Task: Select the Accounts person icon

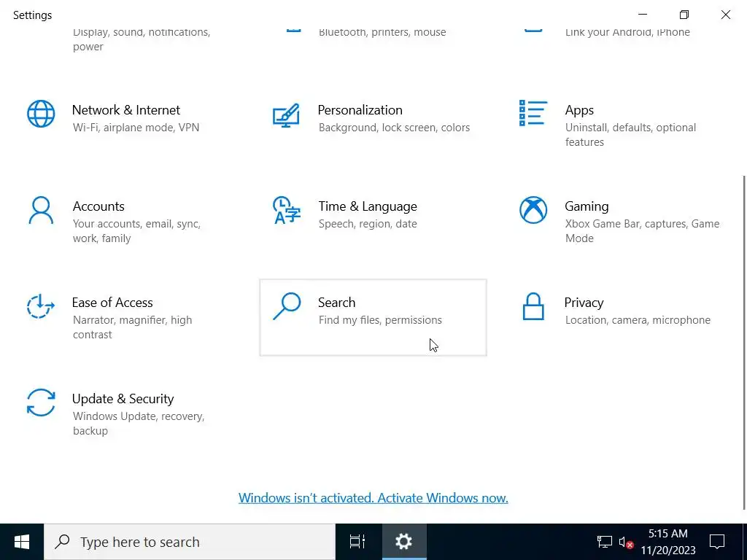Action: 41,210
